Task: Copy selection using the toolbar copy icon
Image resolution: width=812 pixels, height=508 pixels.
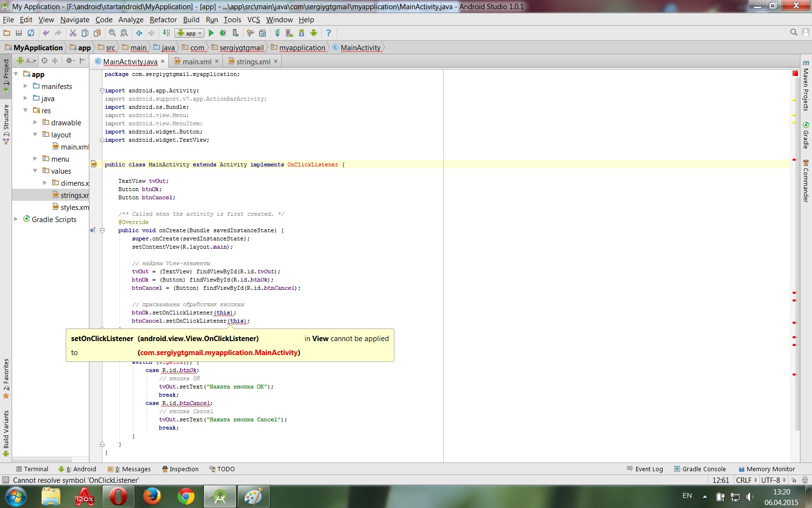Action: pyautogui.click(x=85, y=33)
